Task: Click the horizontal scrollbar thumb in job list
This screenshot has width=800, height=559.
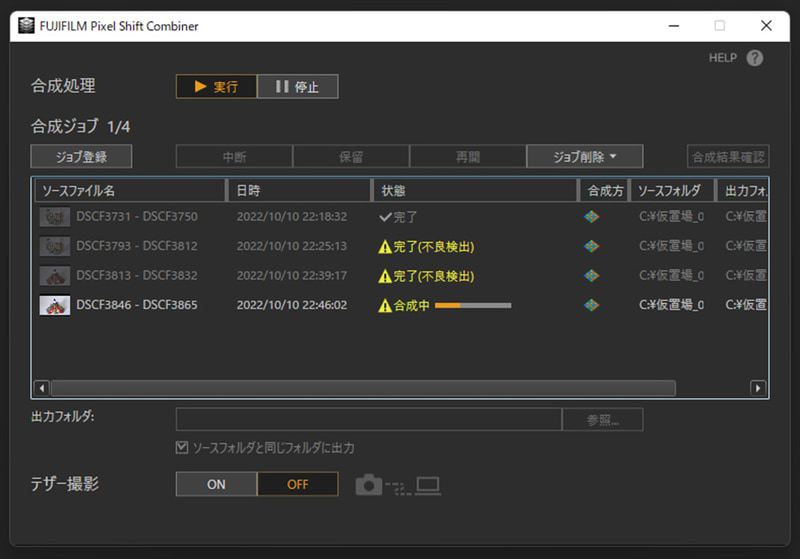Action: (363, 388)
